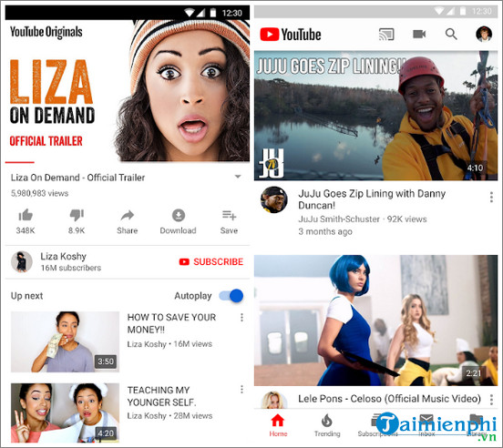Image resolution: width=503 pixels, height=448 pixels.
Task: Tap the WiFi status icon on left phone
Action: (190, 13)
